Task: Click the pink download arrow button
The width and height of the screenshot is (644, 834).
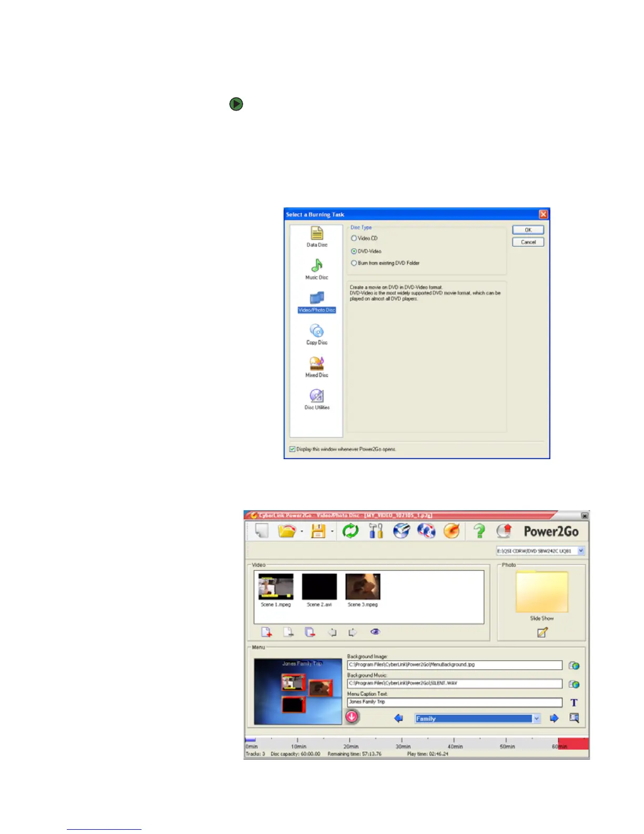Action: pyautogui.click(x=352, y=717)
